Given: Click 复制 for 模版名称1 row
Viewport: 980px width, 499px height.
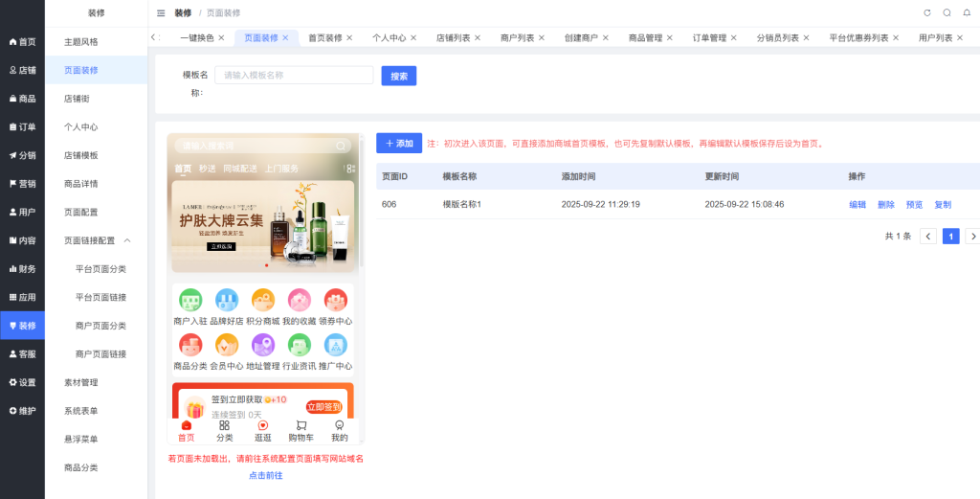Looking at the screenshot, I should (943, 204).
